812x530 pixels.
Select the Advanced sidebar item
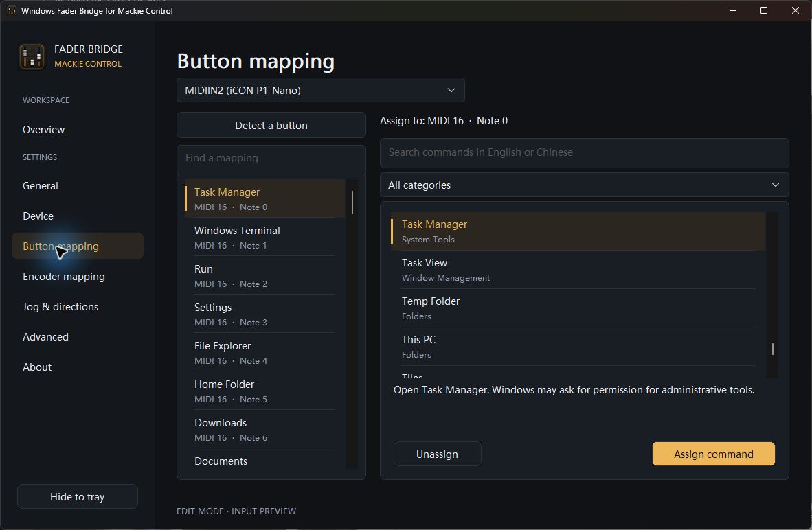point(45,337)
